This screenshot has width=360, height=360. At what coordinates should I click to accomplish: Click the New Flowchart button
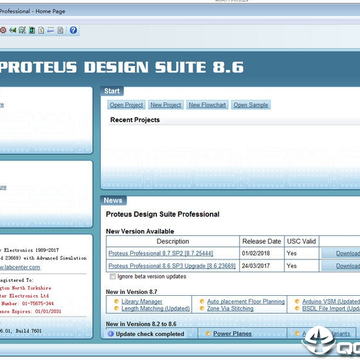207,105
